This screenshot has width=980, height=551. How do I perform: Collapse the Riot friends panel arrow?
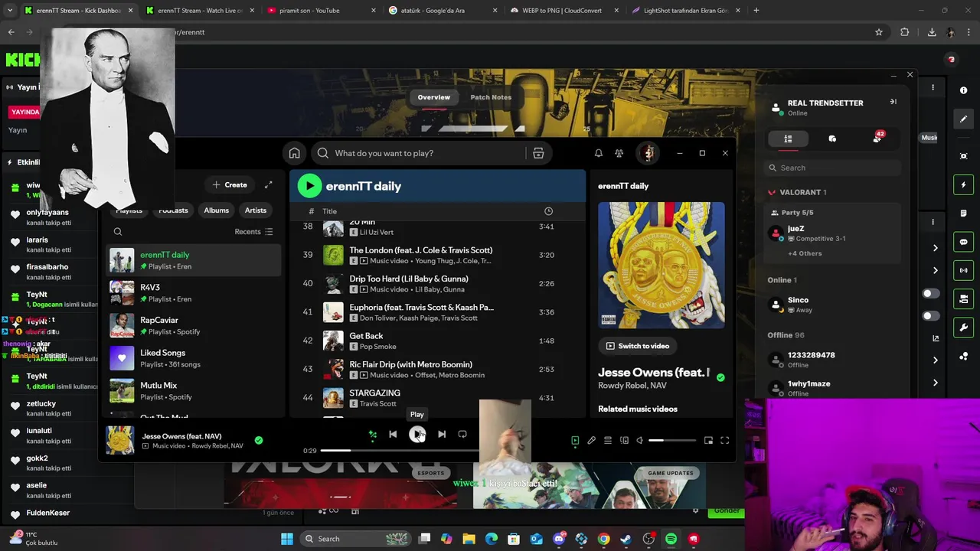pos(893,102)
